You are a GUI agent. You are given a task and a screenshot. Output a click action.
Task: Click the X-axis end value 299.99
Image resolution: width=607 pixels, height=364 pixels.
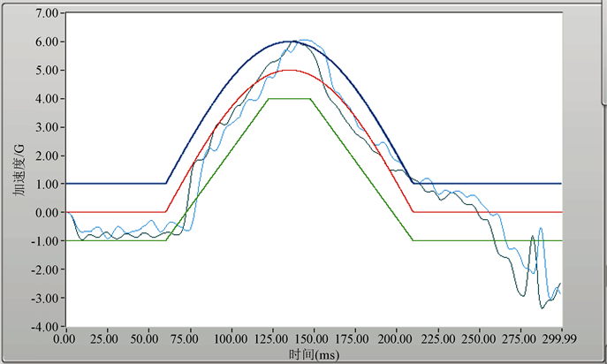click(560, 338)
